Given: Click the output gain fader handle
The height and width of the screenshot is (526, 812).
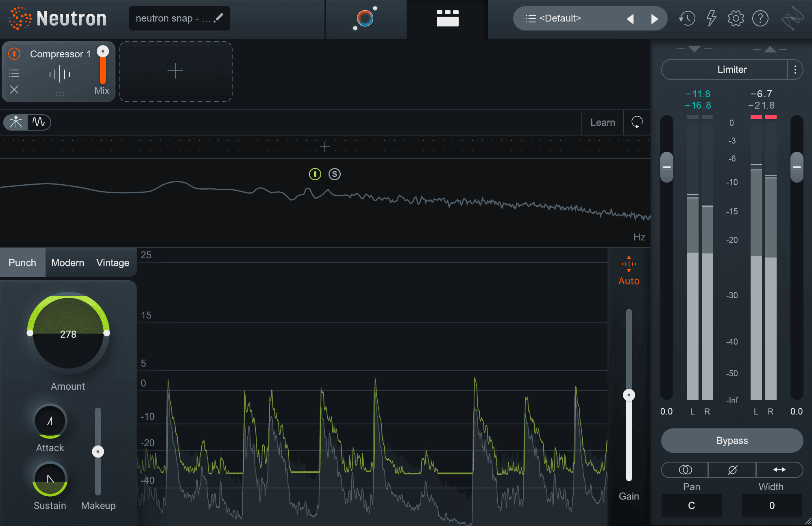Looking at the screenshot, I should coord(797,167).
